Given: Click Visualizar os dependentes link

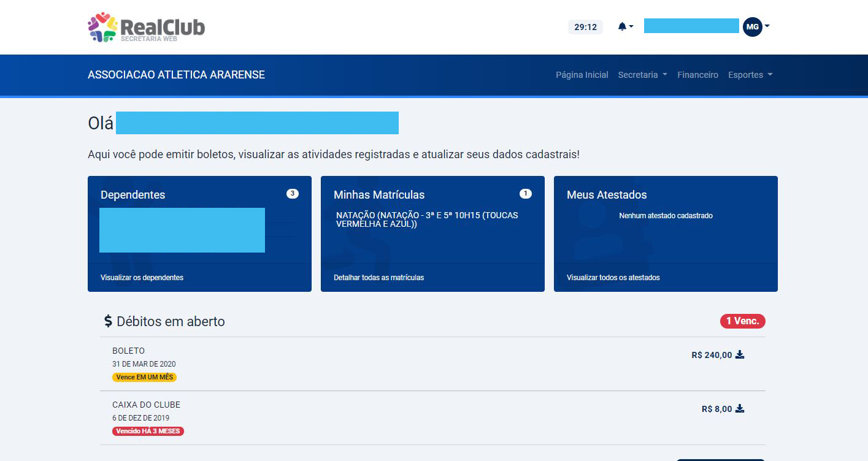Looking at the screenshot, I should (142, 278).
